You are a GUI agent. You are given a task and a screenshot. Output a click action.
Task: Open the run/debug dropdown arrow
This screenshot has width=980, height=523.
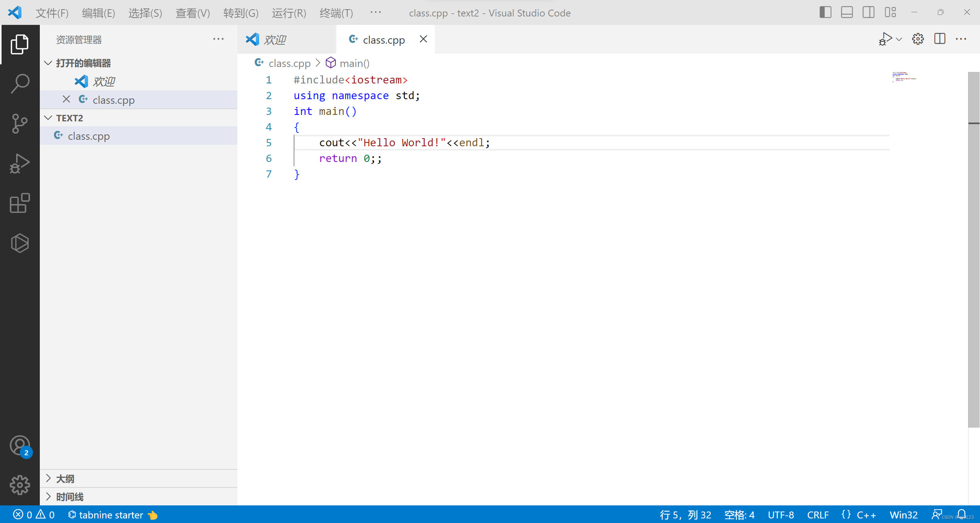[899, 39]
